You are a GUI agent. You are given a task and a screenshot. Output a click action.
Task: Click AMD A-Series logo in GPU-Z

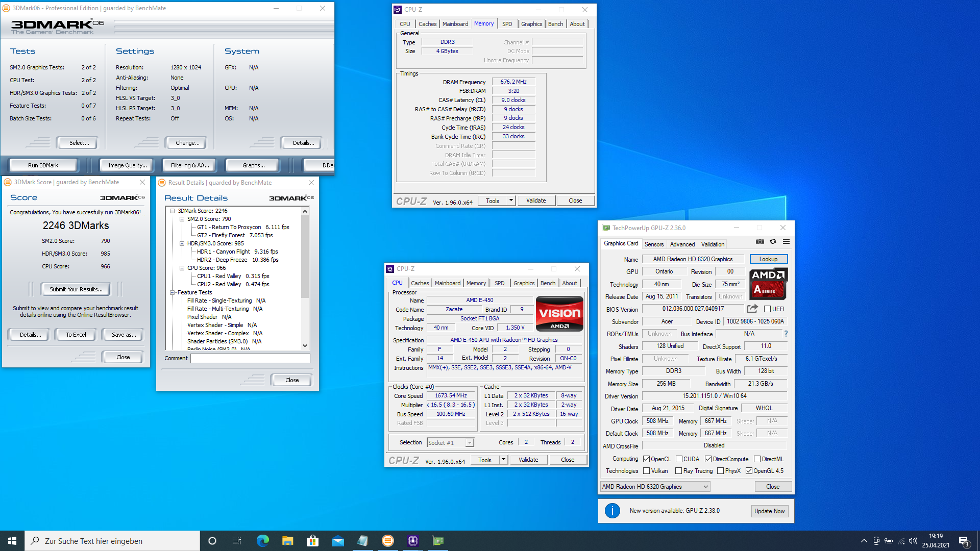768,284
